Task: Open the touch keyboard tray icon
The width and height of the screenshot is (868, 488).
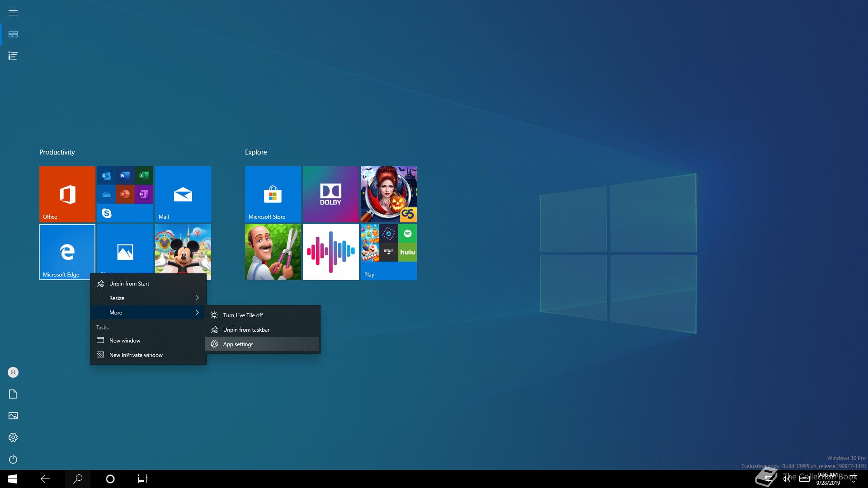Action: pos(805,479)
